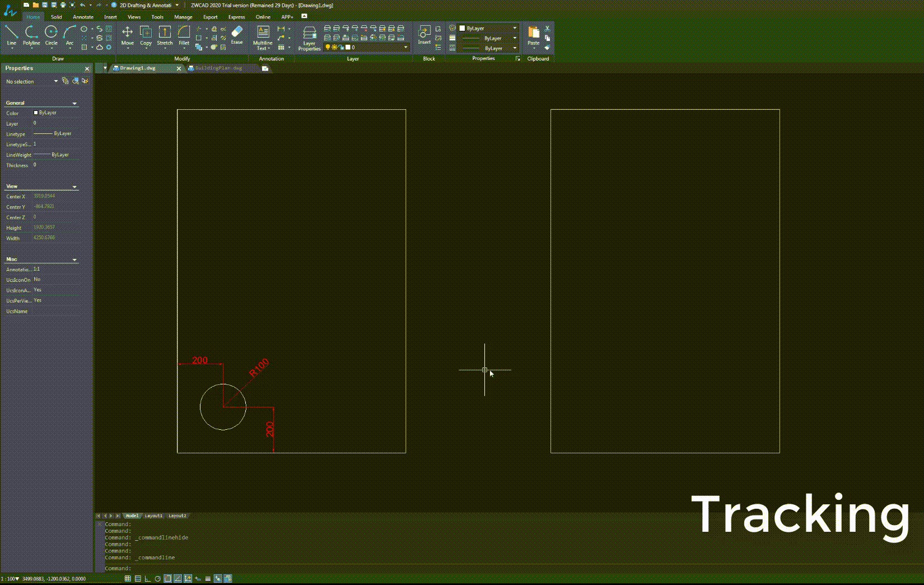Screen dimensions: 924x585
Task: Activate the Move command
Action: (128, 35)
